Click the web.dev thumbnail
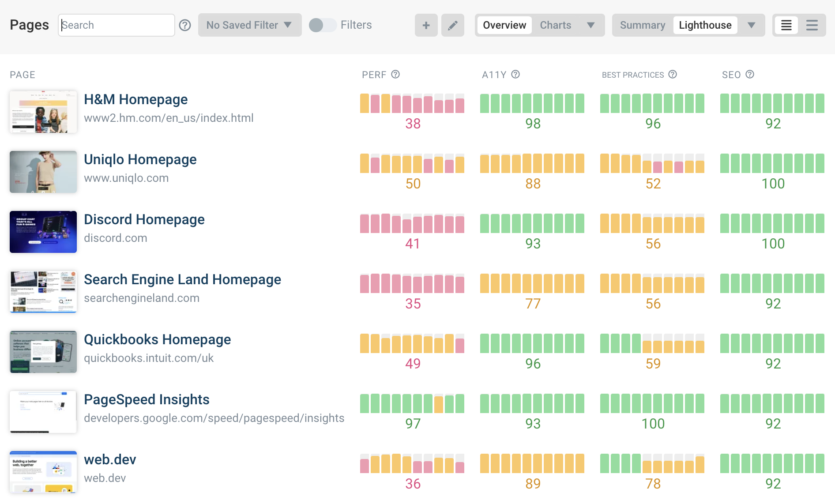Screen dimensions: 835x504 (43, 472)
